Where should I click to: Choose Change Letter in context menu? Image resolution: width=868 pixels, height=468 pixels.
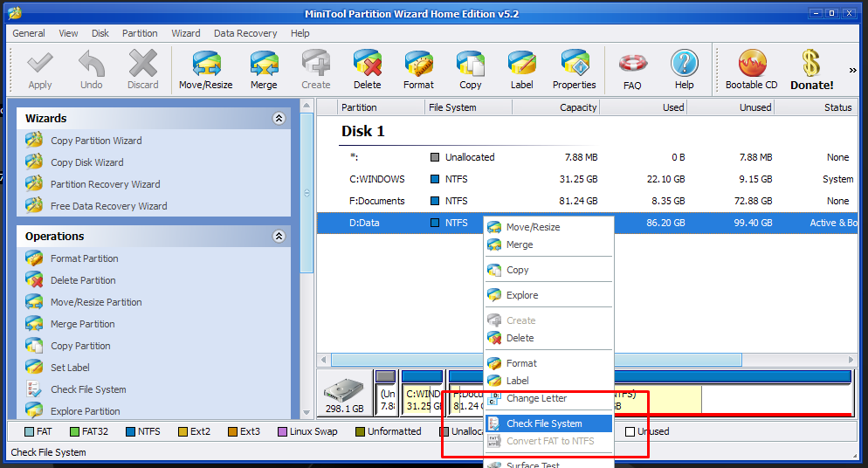(x=549, y=398)
